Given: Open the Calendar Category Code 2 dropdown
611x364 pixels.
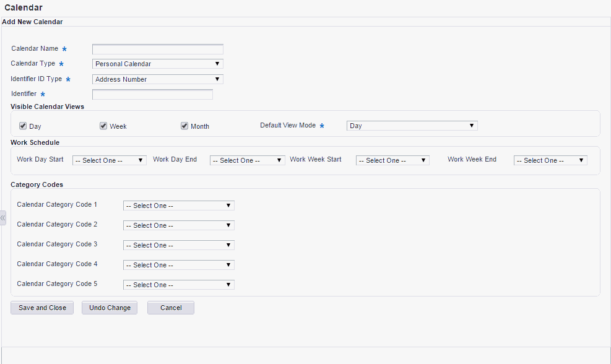Looking at the screenshot, I should tap(179, 225).
